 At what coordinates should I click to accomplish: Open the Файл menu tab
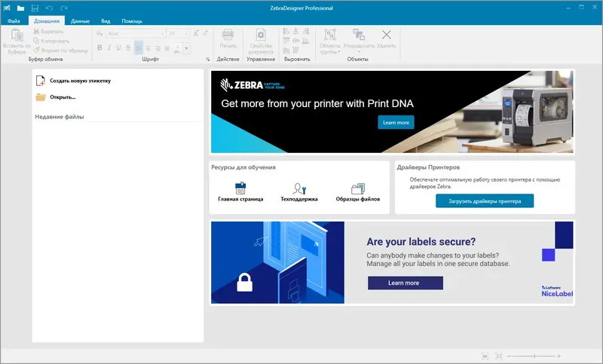pos(14,21)
